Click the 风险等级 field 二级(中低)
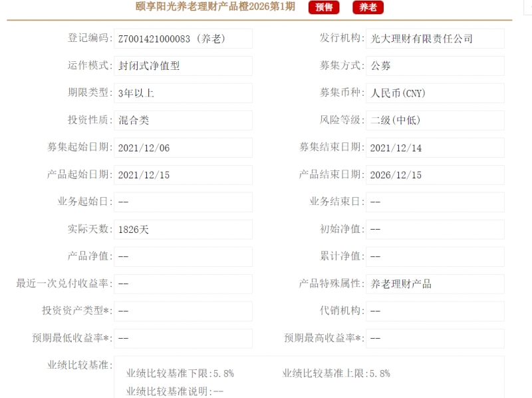532x398 pixels. coord(435,120)
